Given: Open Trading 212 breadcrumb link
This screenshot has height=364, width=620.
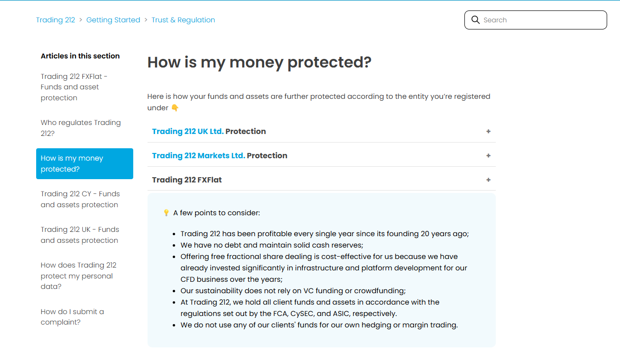Looking at the screenshot, I should click(x=56, y=20).
